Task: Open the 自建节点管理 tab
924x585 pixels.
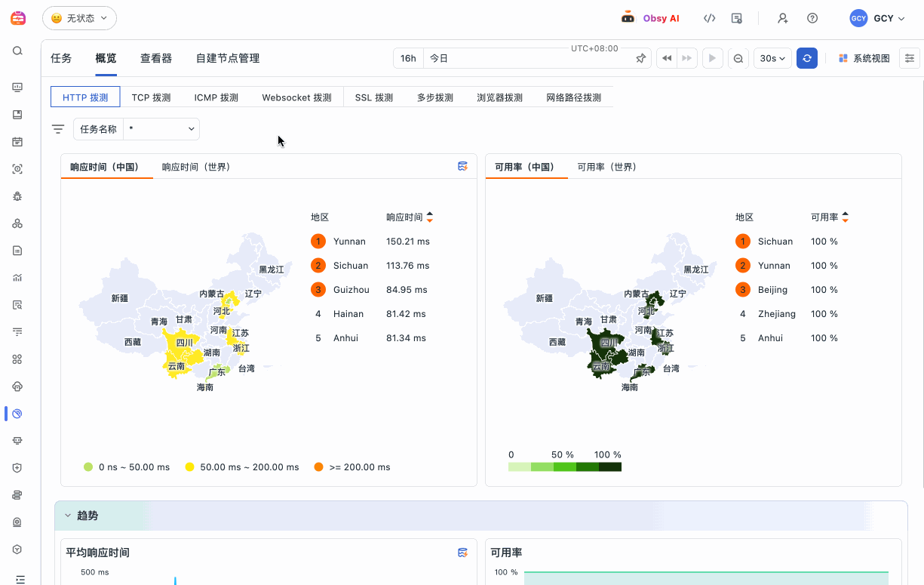Action: [228, 58]
